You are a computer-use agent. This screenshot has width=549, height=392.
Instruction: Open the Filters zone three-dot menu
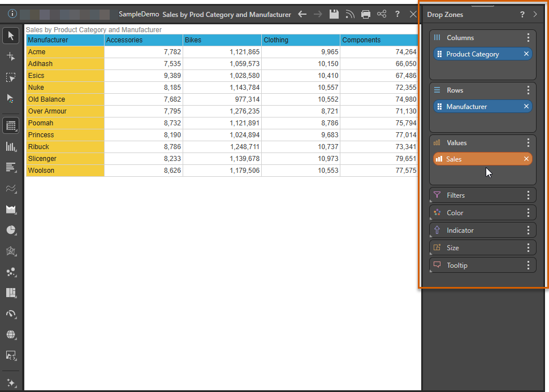(x=528, y=195)
